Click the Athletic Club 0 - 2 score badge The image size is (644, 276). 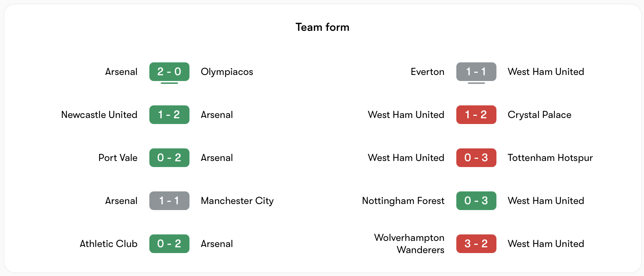pyautogui.click(x=169, y=244)
